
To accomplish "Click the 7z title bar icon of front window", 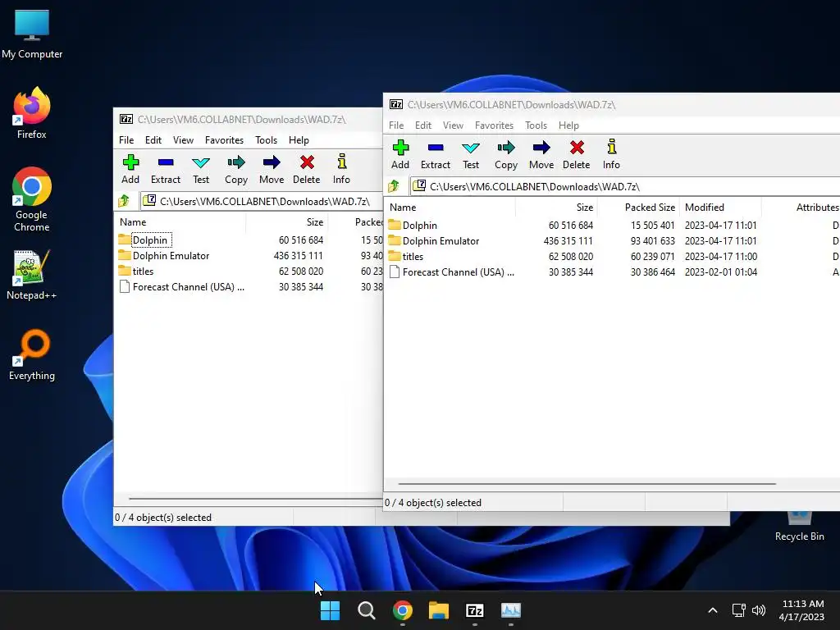I will 396,104.
